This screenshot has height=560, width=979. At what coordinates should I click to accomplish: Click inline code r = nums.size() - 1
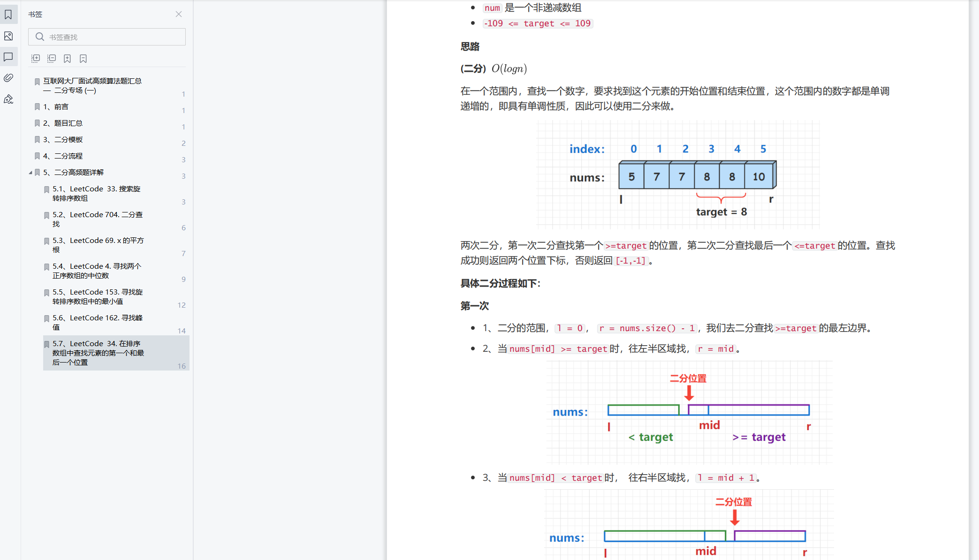pos(647,328)
